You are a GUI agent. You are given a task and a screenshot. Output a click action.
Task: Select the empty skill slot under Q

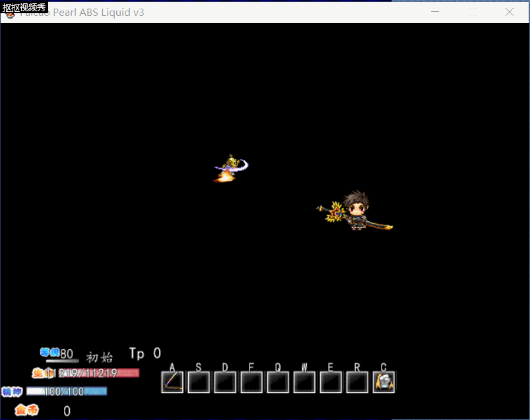(278, 382)
